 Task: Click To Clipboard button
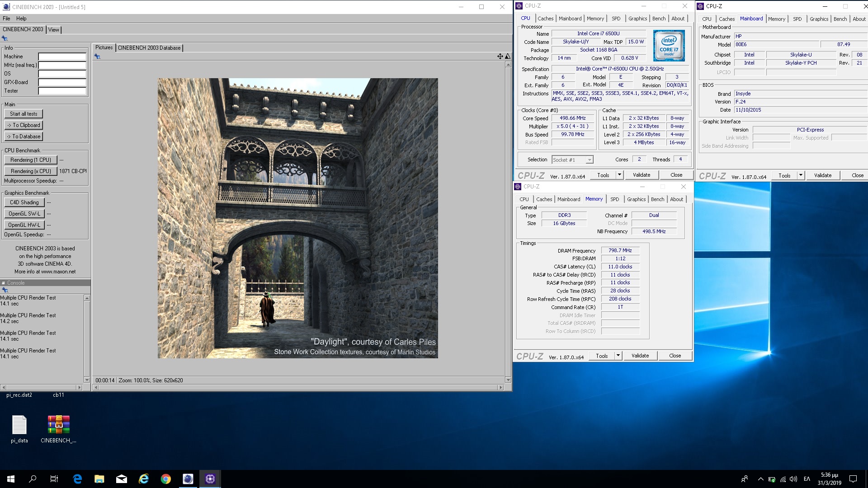pyautogui.click(x=24, y=125)
